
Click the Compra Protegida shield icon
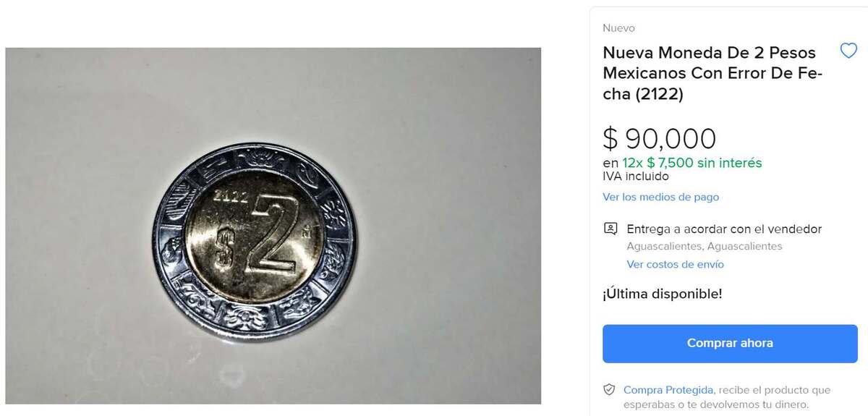610,390
